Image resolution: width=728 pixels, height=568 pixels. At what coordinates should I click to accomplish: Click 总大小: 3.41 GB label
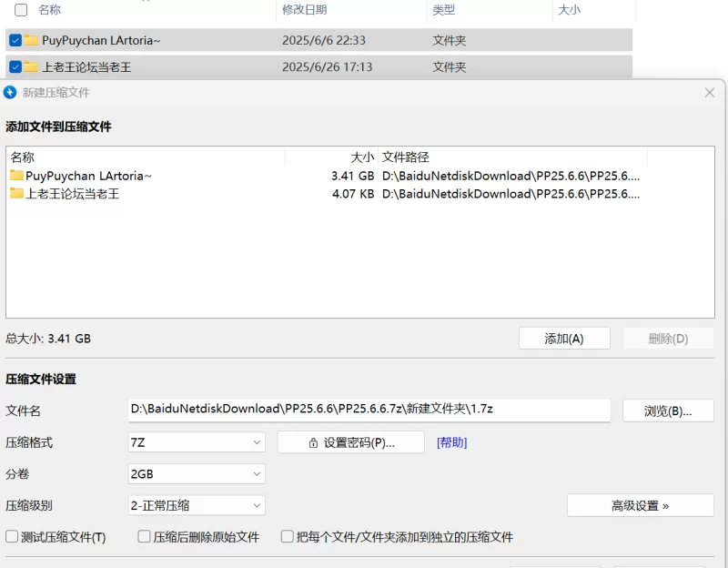coord(48,339)
